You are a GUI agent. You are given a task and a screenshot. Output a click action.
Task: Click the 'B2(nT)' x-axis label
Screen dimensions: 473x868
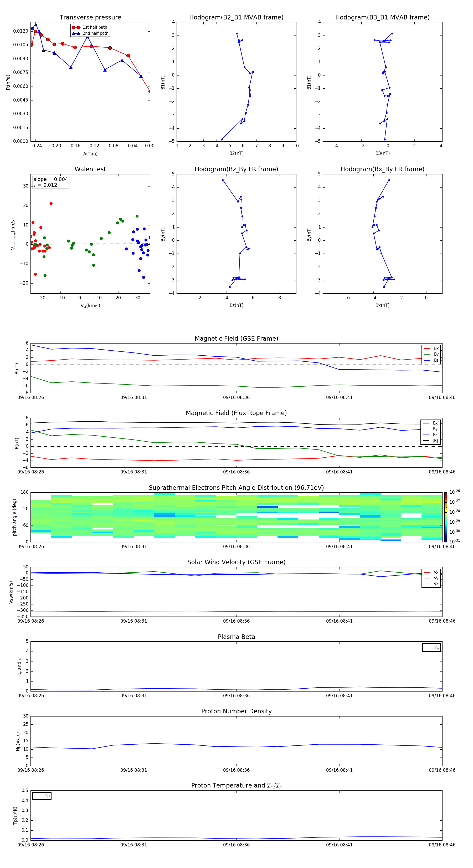236,153
